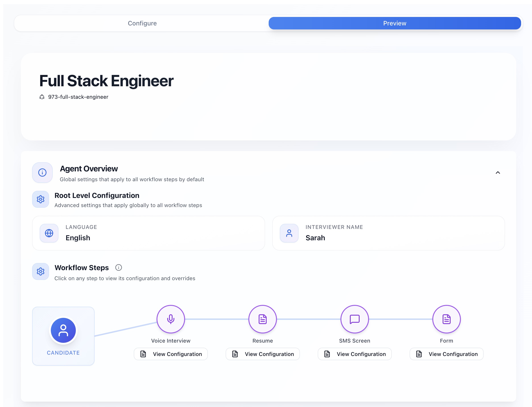Open View Configuration under SMS Screen
532x407 pixels.
click(x=354, y=354)
